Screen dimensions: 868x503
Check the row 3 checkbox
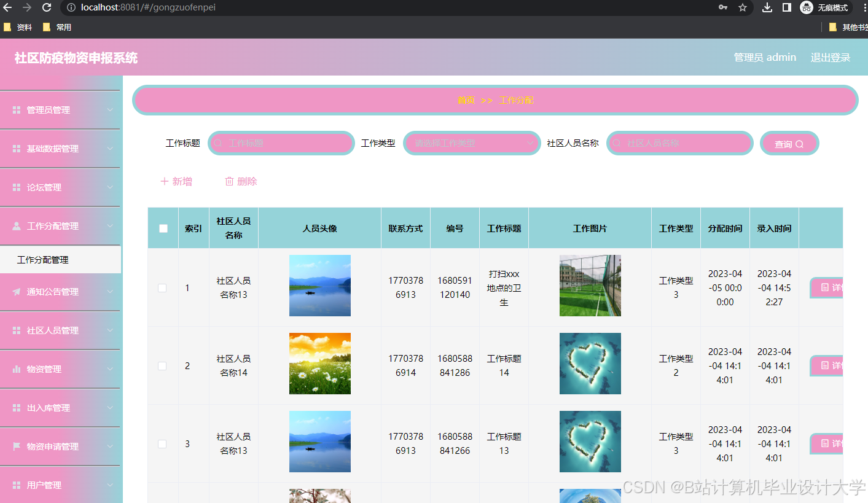(162, 444)
